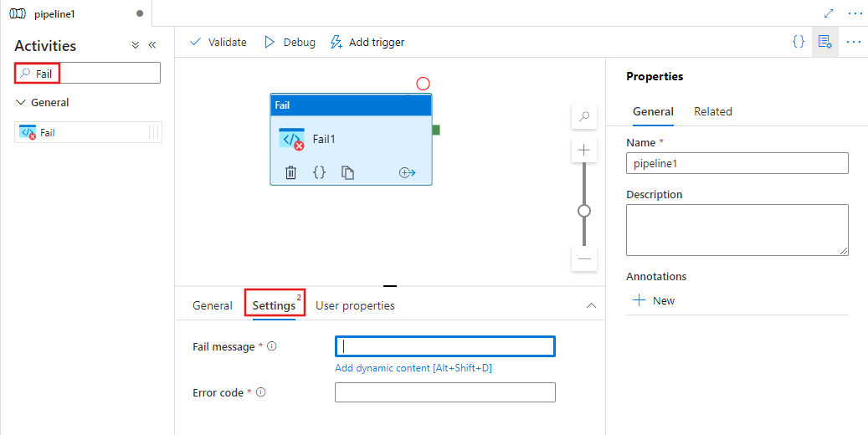Switch to the Settings tab
Screen dimensions: 868x435
pyautogui.click(x=274, y=305)
